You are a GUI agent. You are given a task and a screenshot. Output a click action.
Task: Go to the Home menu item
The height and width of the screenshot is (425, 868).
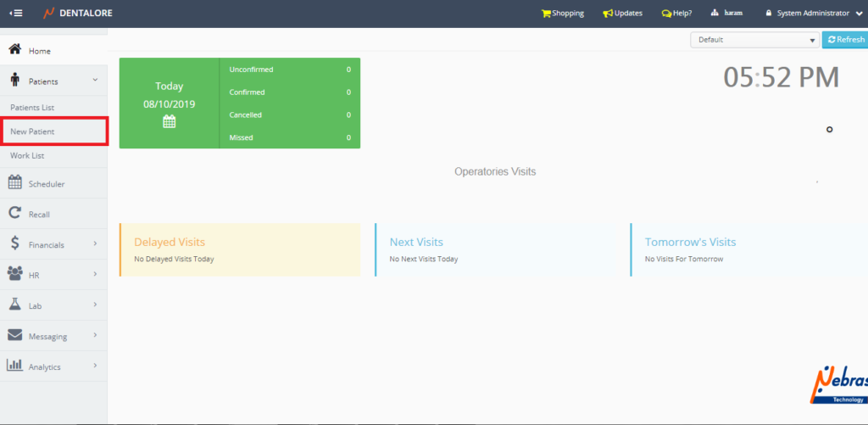(40, 51)
